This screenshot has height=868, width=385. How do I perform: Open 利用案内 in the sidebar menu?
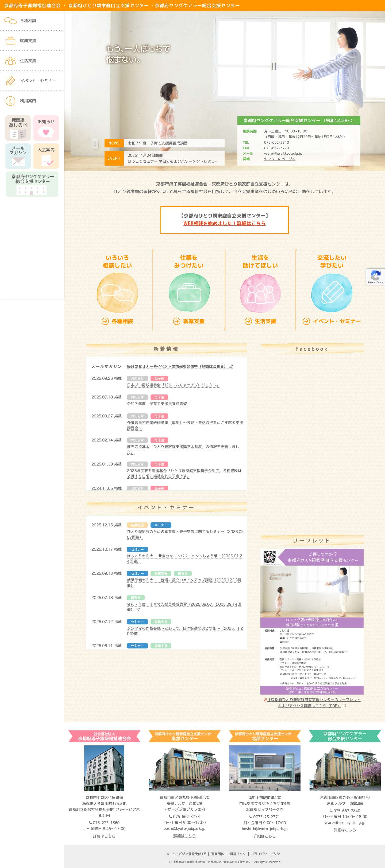point(28,101)
